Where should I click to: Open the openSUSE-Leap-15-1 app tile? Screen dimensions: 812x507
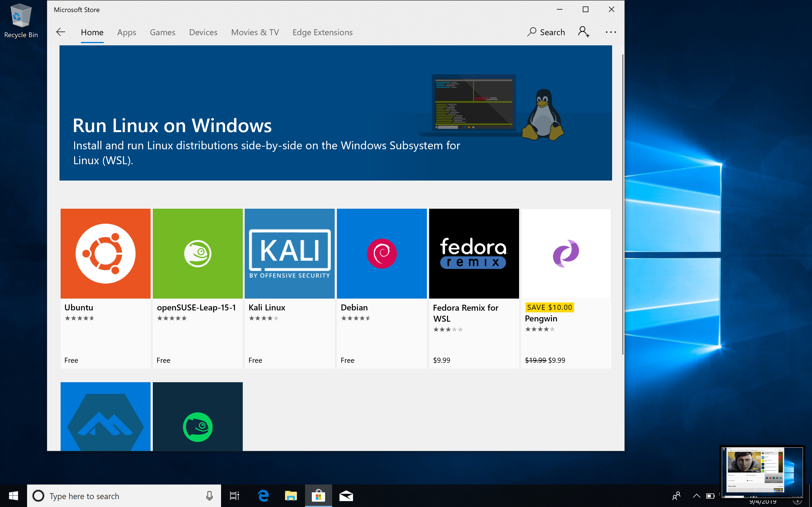[197, 254]
